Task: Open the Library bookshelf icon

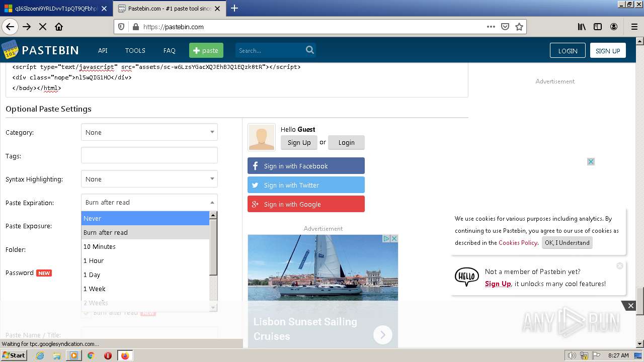Action: click(582, 27)
